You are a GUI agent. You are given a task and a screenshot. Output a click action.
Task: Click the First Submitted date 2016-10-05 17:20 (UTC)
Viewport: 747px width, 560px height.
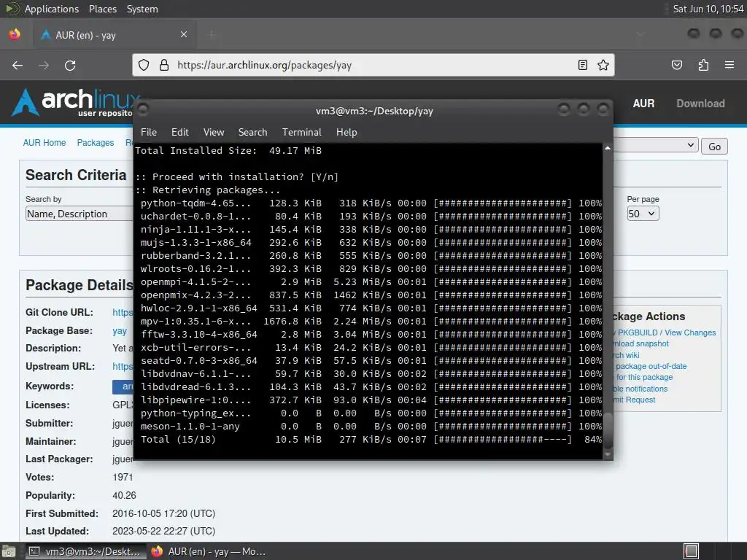163,513
